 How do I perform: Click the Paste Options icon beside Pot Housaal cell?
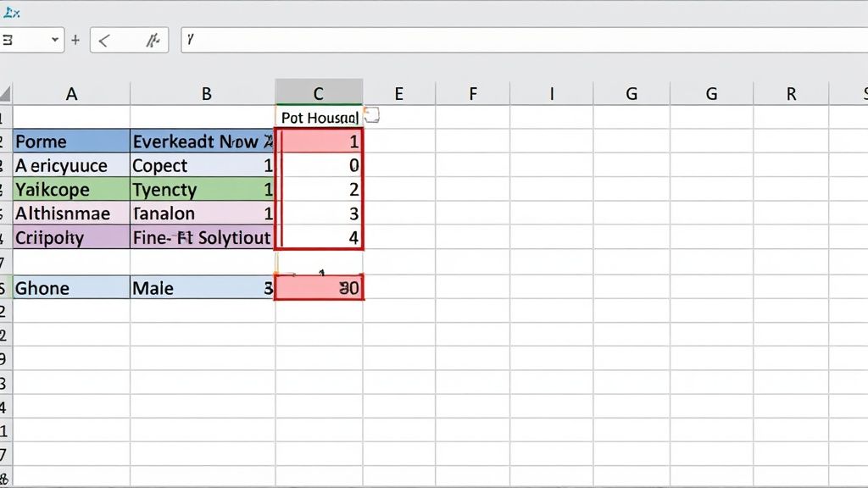point(371,117)
